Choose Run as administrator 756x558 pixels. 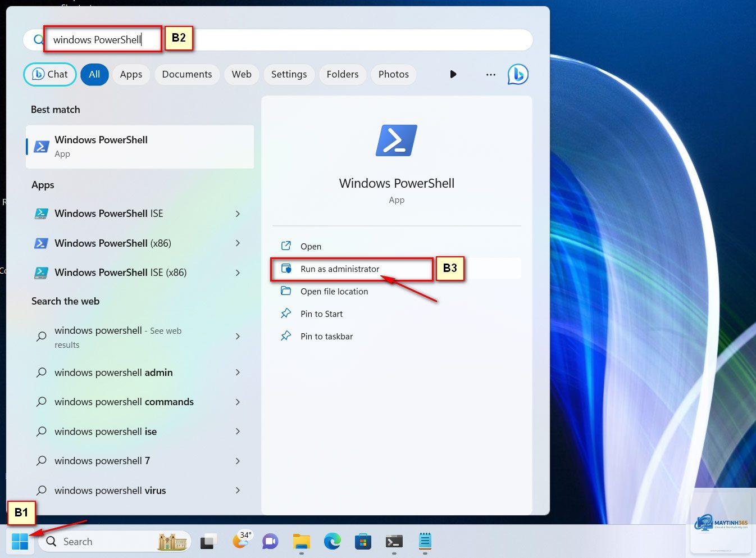[397, 269]
